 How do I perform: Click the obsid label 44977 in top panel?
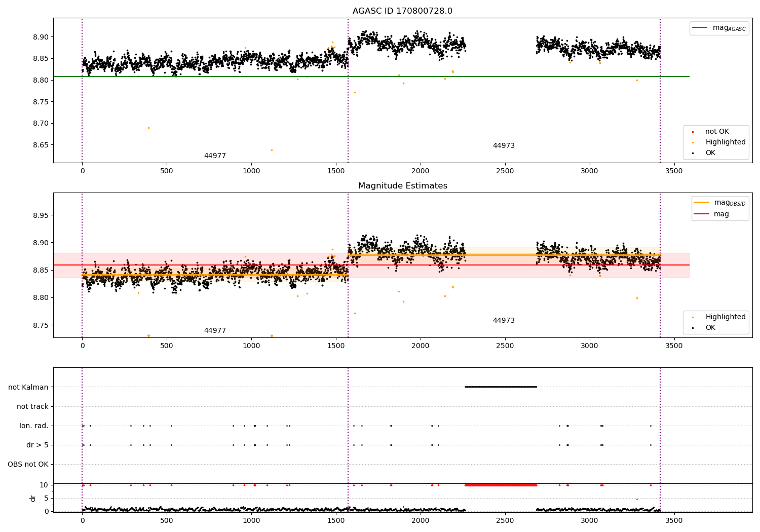215,156
